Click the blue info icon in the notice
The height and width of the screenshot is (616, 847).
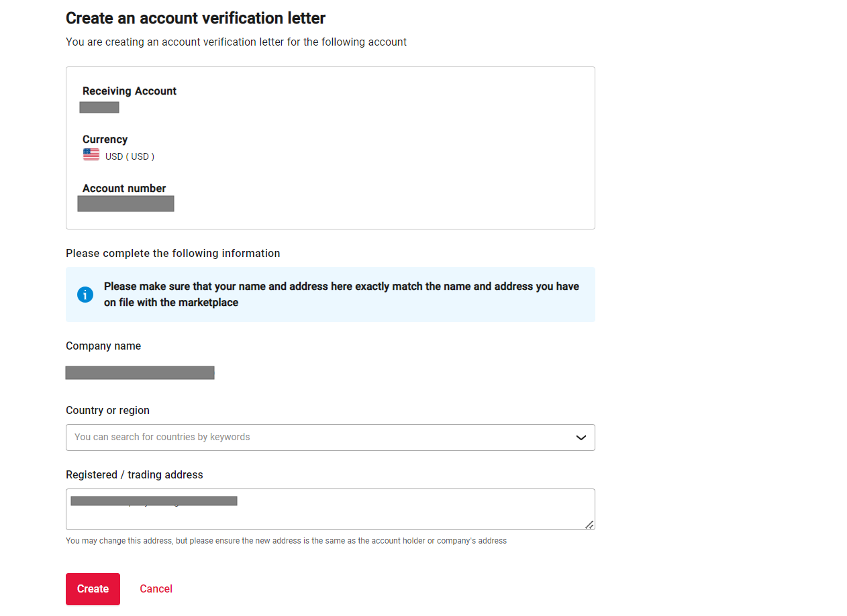coord(85,294)
